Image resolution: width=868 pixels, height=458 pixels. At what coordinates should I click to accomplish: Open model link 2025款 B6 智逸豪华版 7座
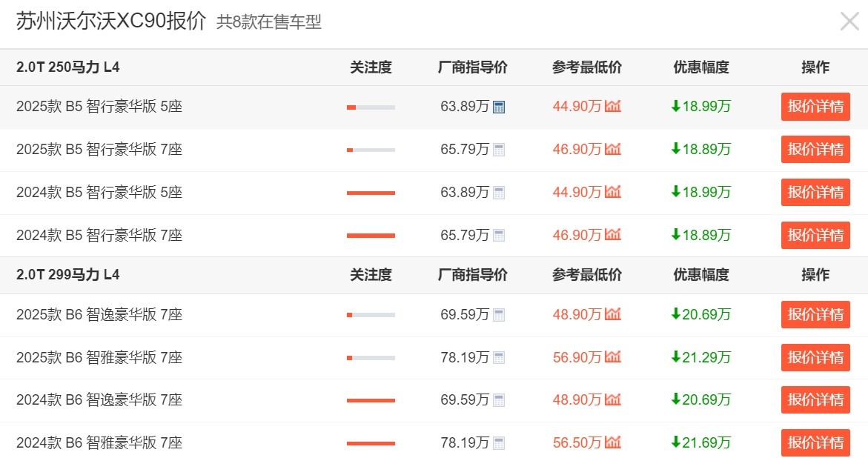coord(99,315)
